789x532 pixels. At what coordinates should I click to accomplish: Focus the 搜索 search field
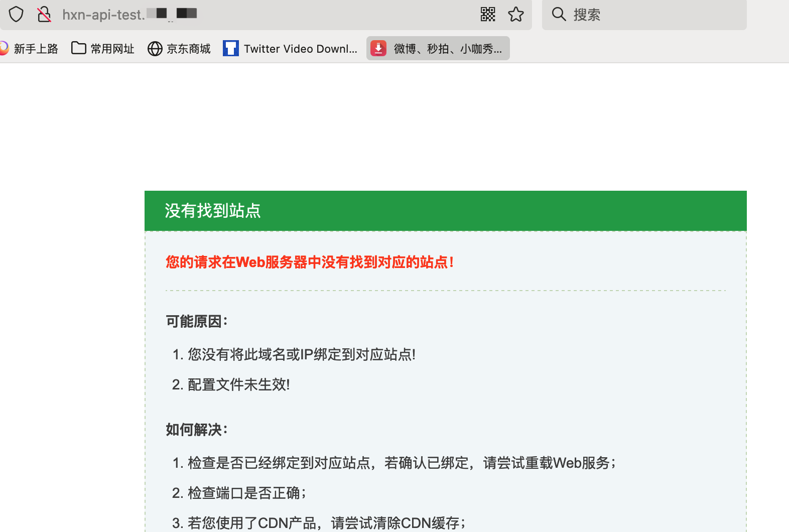point(644,15)
